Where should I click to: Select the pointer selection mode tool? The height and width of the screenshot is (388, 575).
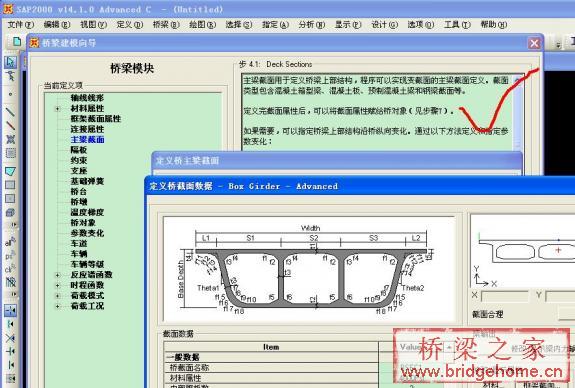point(10,62)
